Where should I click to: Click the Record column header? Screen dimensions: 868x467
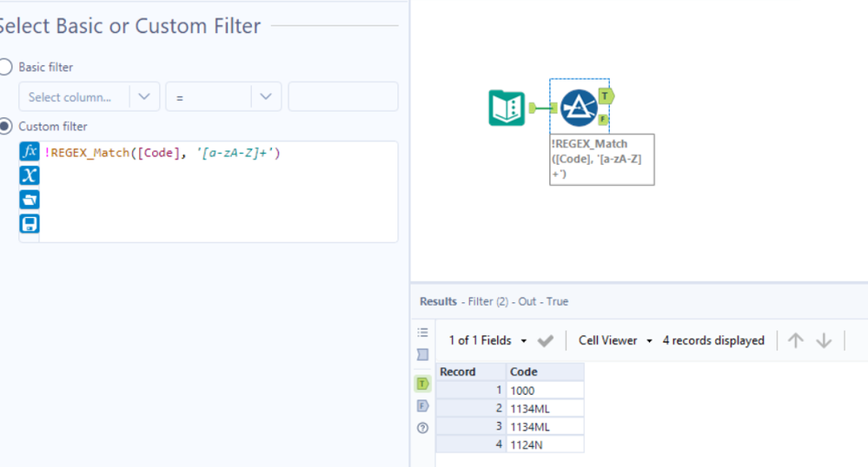471,372
